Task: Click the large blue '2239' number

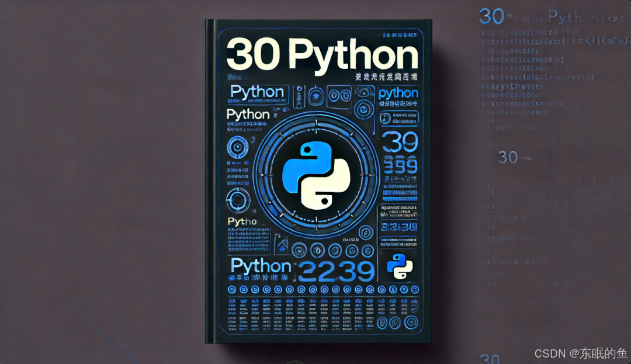Action: coord(336,272)
